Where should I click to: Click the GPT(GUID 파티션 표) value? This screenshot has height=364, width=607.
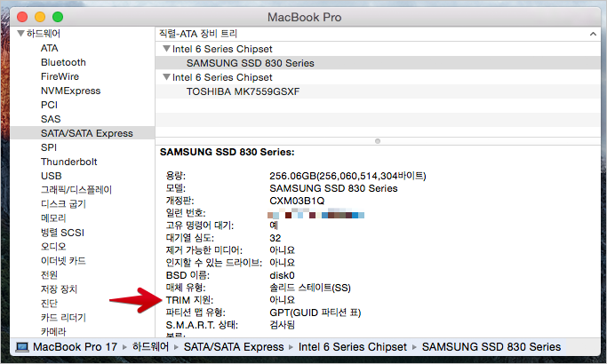click(x=315, y=313)
